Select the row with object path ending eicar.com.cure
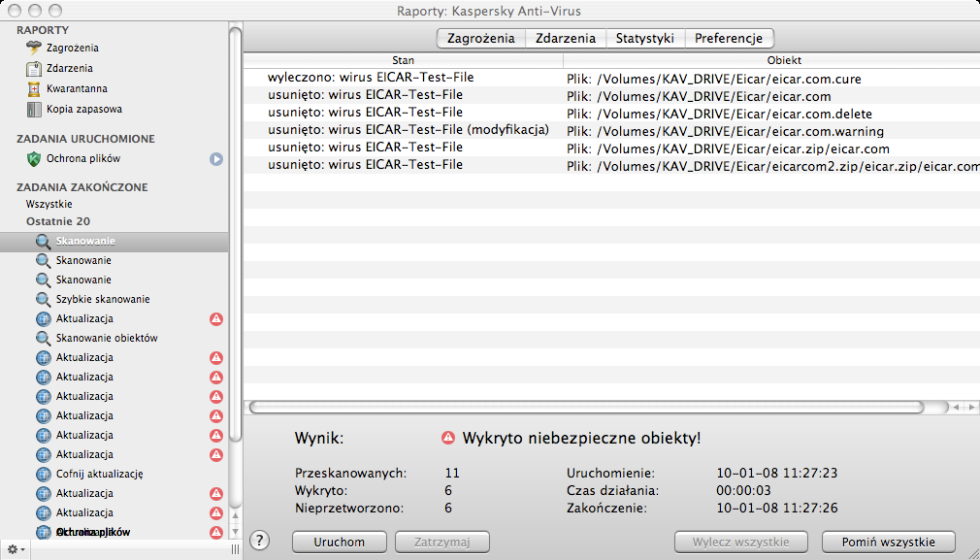 pos(612,78)
